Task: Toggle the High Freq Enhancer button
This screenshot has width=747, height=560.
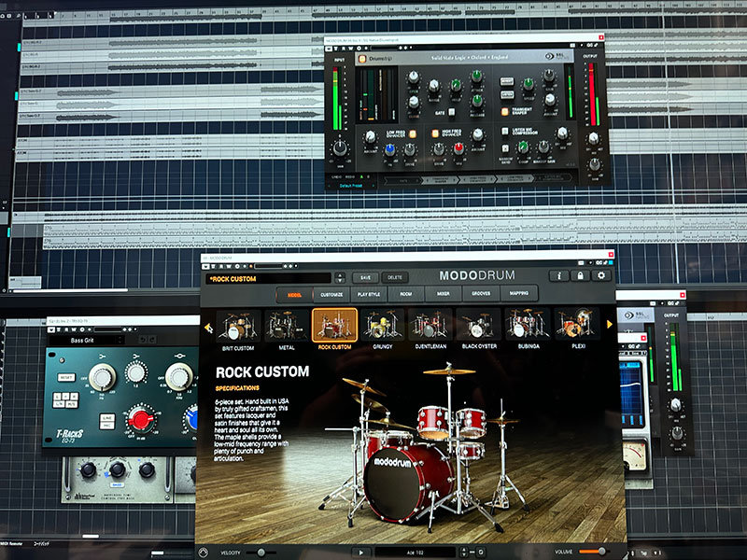Action: [434, 133]
